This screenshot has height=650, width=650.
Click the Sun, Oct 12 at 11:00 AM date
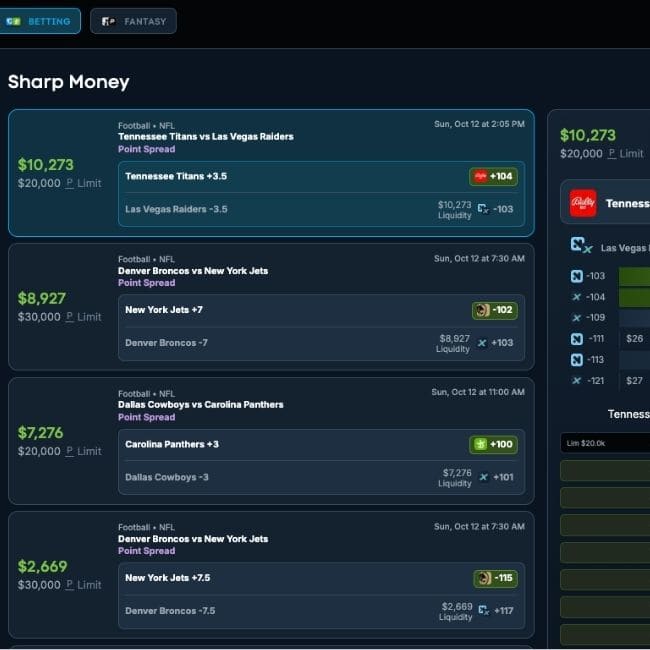pyautogui.click(x=478, y=392)
